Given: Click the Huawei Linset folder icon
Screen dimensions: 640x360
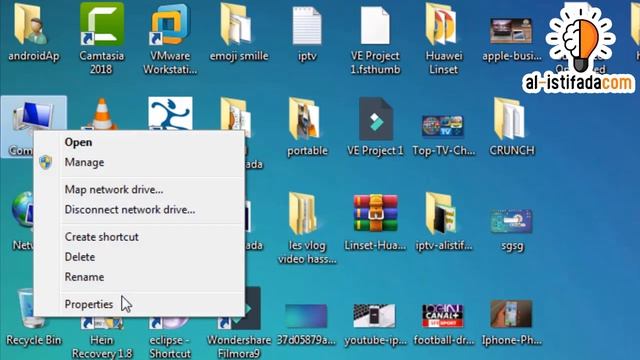Looking at the screenshot, I should (443, 24).
